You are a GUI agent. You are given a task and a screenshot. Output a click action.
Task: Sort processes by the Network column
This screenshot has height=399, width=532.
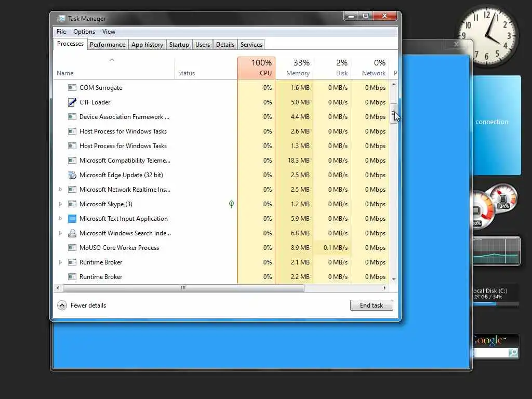[370, 68]
